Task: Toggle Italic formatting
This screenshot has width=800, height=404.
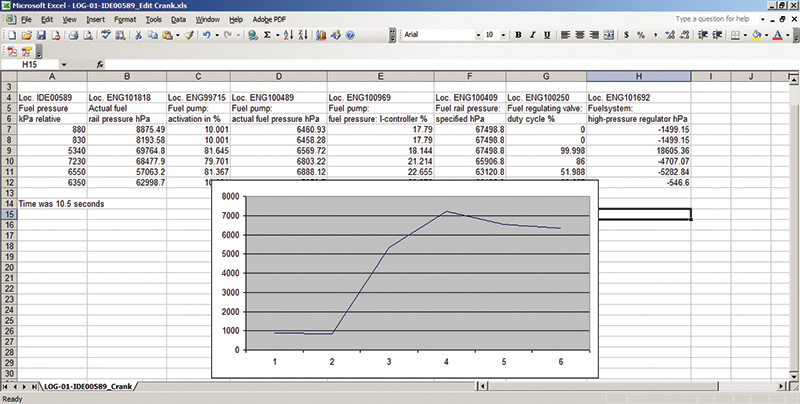Action: click(x=533, y=35)
